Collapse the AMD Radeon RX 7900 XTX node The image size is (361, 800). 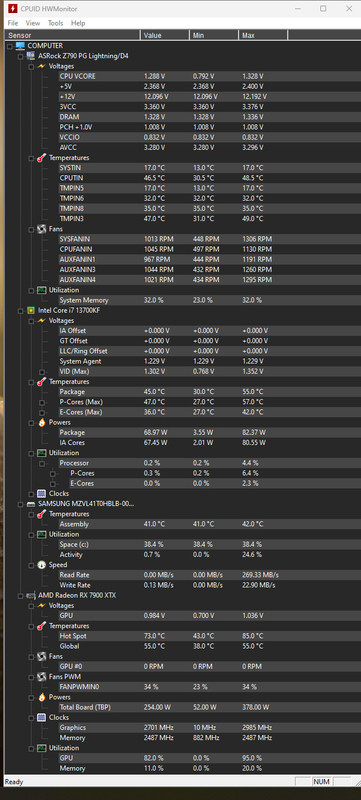[20, 595]
